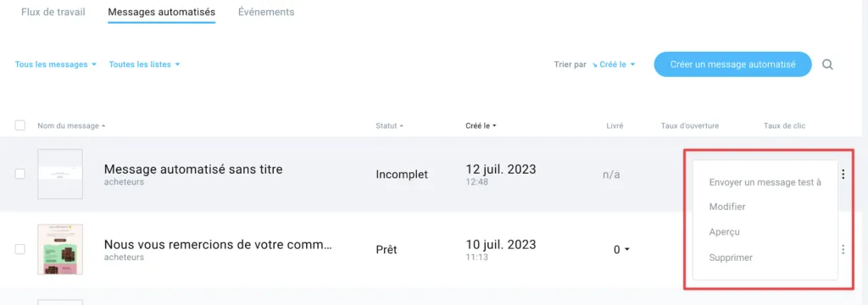Tick the select-all checkbox in header

point(20,125)
